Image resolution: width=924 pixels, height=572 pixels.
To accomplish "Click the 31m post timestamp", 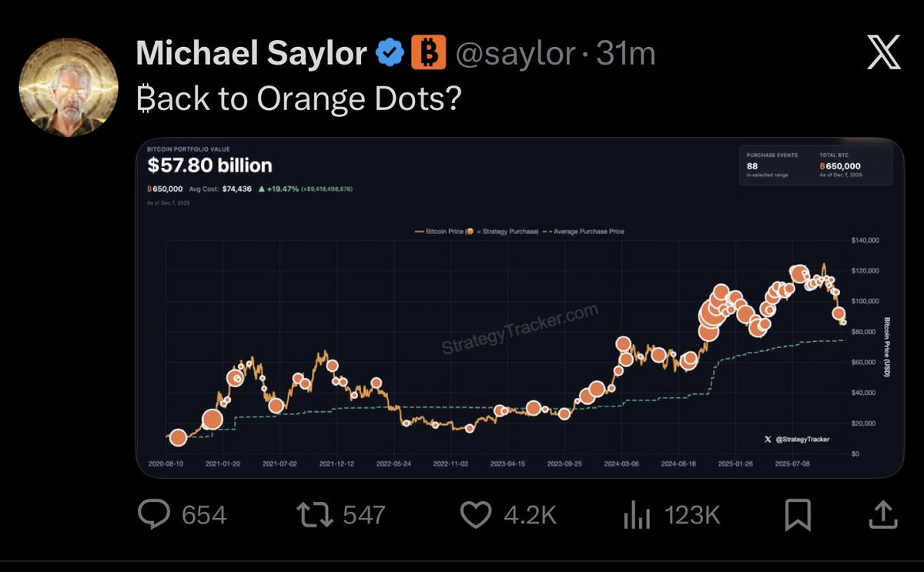I will [x=625, y=53].
